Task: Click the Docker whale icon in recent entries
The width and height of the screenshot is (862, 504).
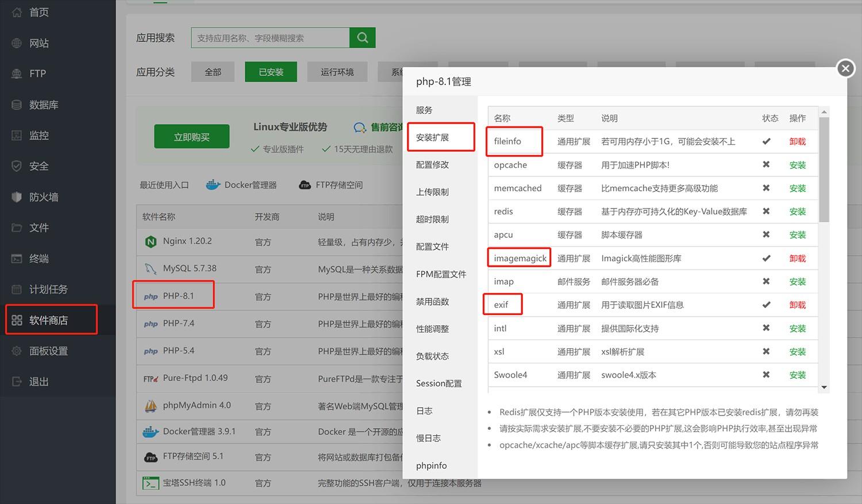Action: pyautogui.click(x=213, y=184)
